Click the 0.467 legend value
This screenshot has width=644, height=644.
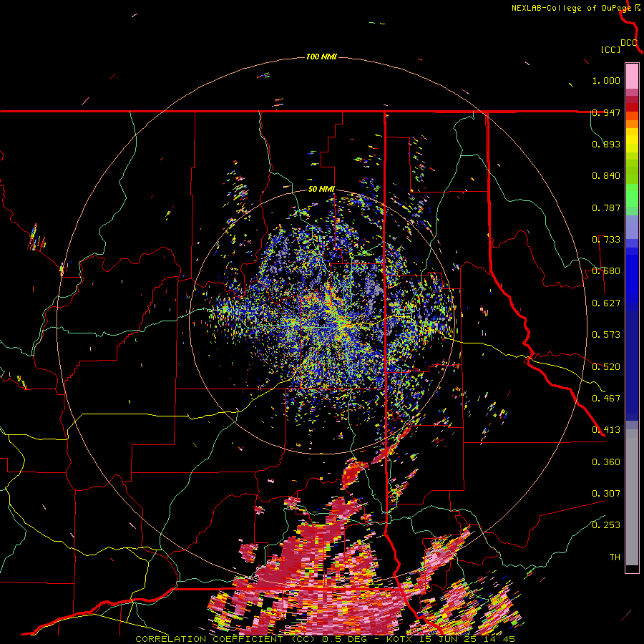pyautogui.click(x=606, y=399)
